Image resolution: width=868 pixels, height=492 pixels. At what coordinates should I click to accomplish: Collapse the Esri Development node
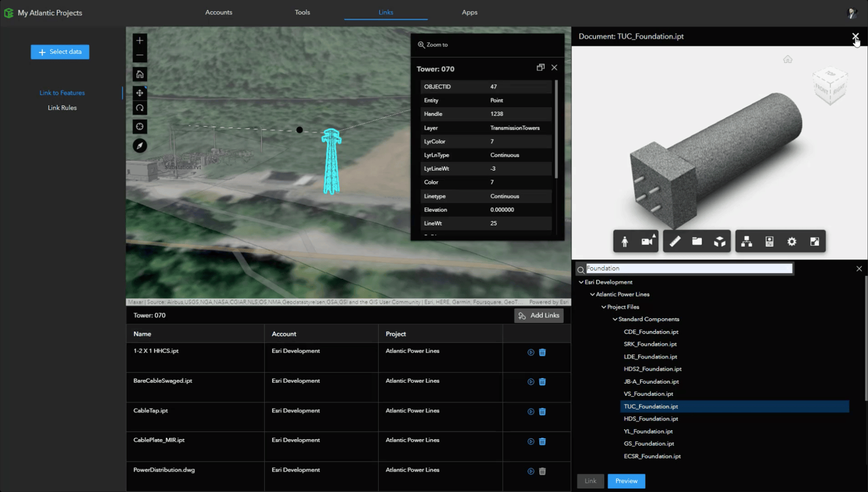581,282
